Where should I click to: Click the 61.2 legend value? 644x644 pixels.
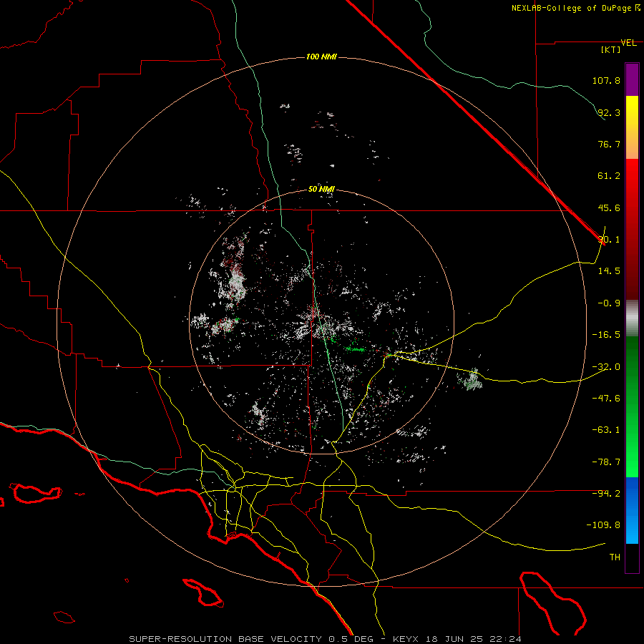[x=609, y=176]
